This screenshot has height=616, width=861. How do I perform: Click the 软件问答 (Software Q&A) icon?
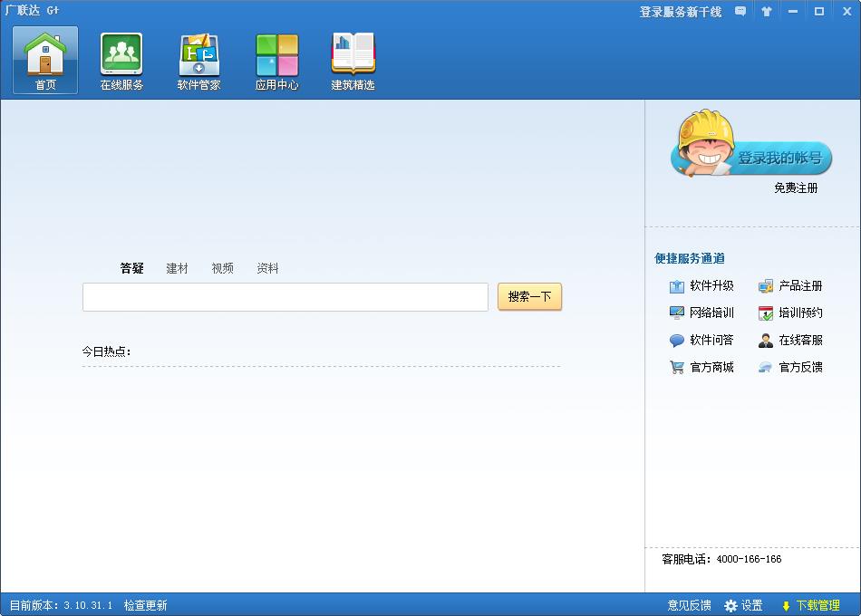click(702, 340)
